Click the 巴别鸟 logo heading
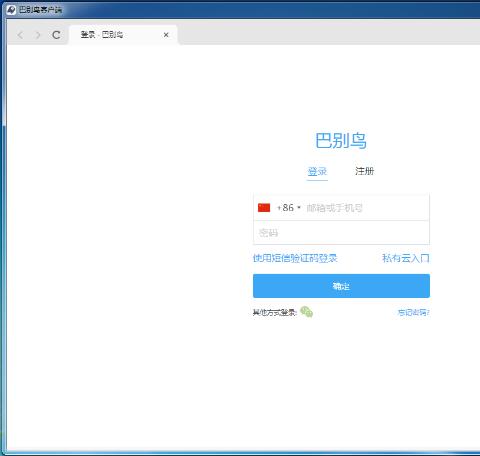 pos(341,141)
